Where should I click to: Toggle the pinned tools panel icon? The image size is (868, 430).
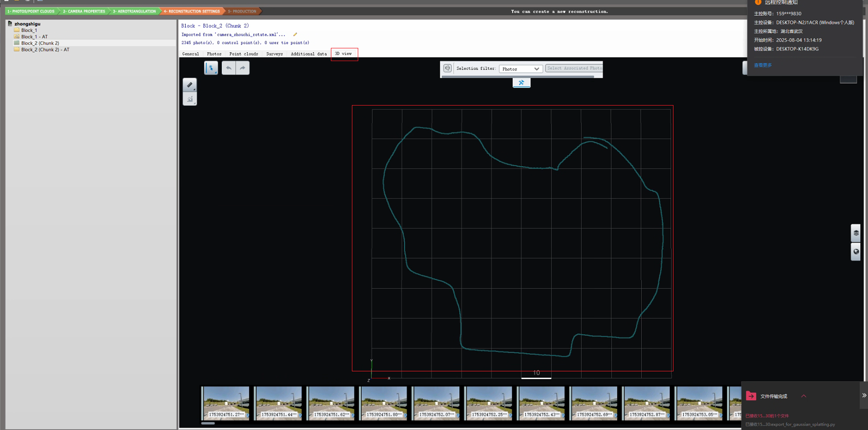point(521,83)
